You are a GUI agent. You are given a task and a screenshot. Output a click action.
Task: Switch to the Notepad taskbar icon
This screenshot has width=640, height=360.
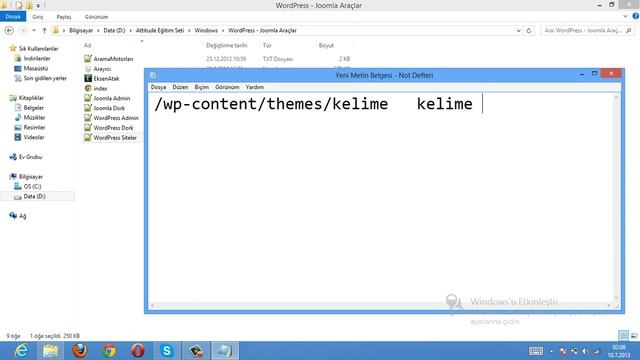click(x=225, y=351)
